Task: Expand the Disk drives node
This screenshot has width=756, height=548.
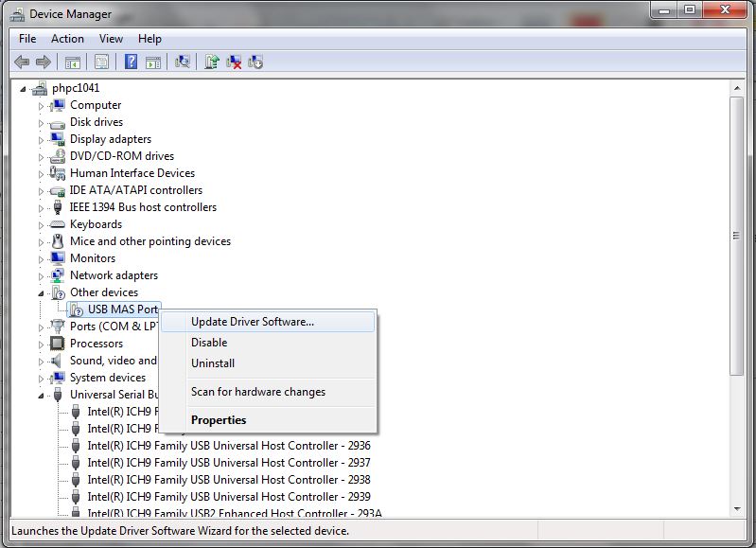Action: point(41,123)
